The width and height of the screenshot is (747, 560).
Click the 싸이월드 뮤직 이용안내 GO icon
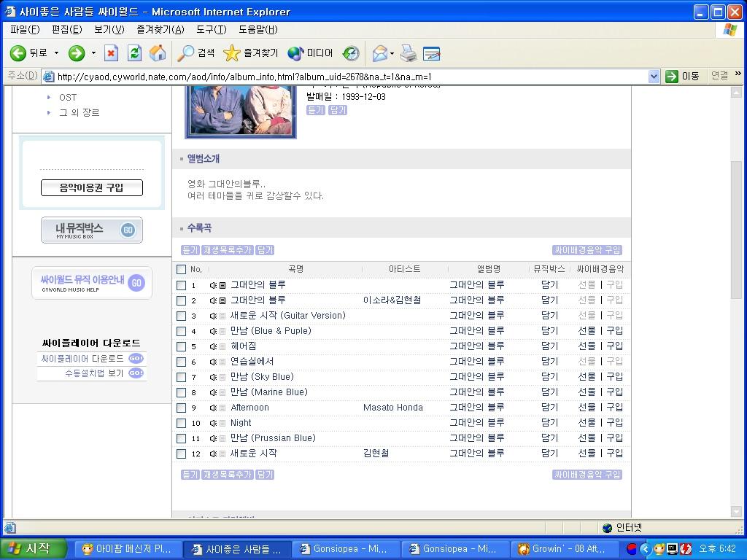[136, 282]
